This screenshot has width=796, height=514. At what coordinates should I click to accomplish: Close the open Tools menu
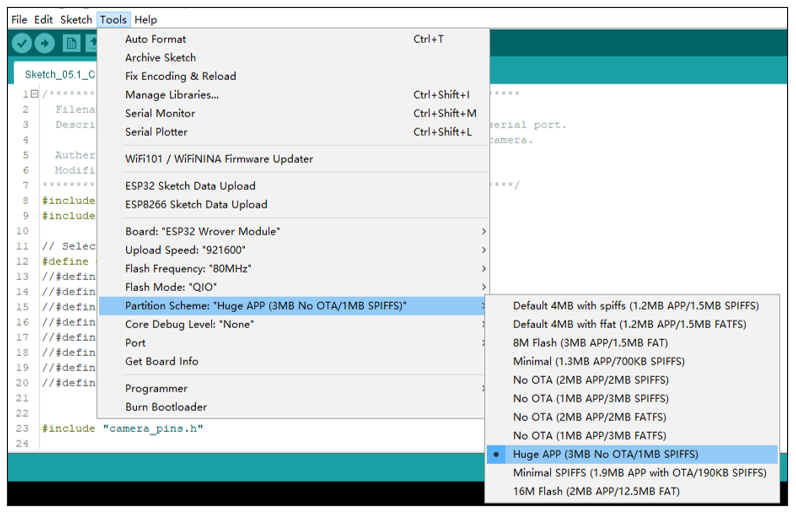113,20
